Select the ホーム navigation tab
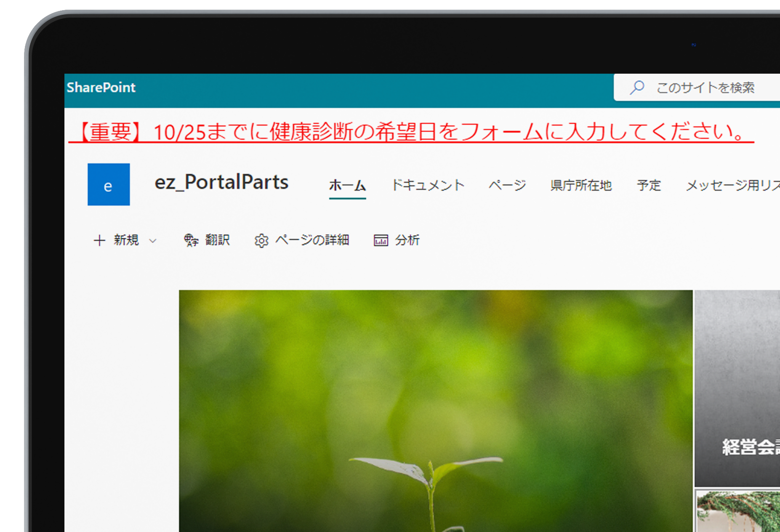Viewport: 780px width, 532px height. [347, 186]
